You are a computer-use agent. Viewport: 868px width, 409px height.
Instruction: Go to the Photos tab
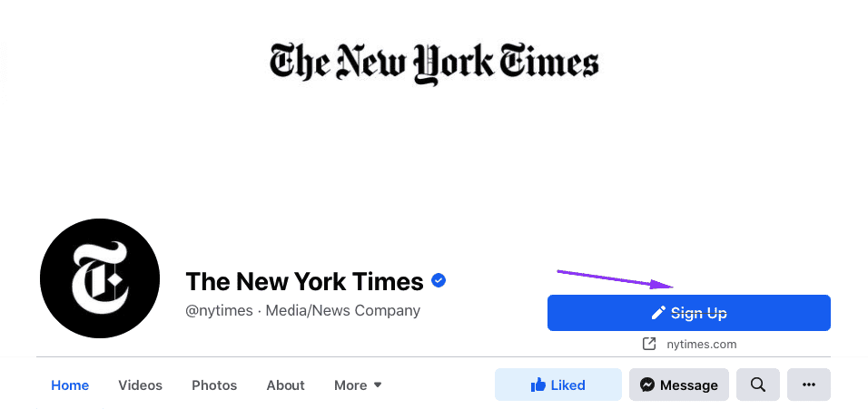(214, 385)
